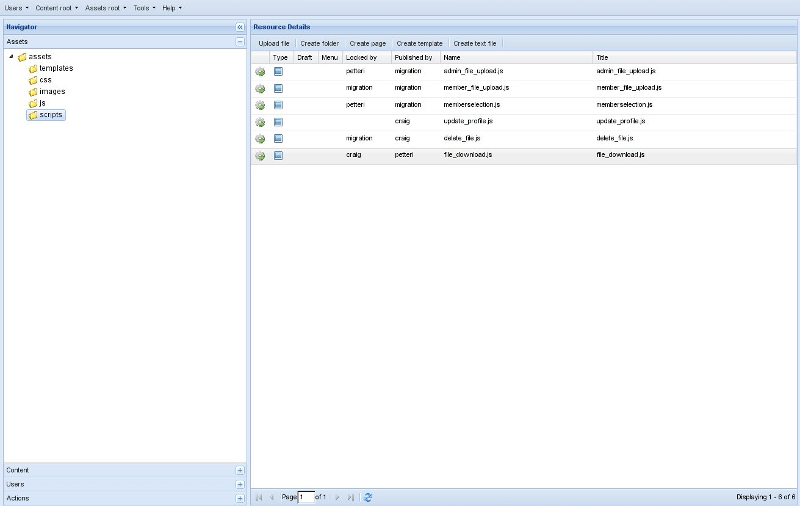Click the templates folder icon in the tree
The height and width of the screenshot is (506, 800).
click(x=33, y=68)
